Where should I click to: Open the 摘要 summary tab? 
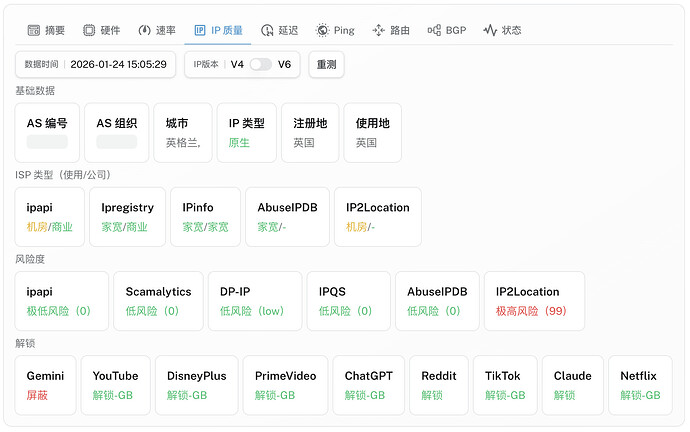point(46,30)
